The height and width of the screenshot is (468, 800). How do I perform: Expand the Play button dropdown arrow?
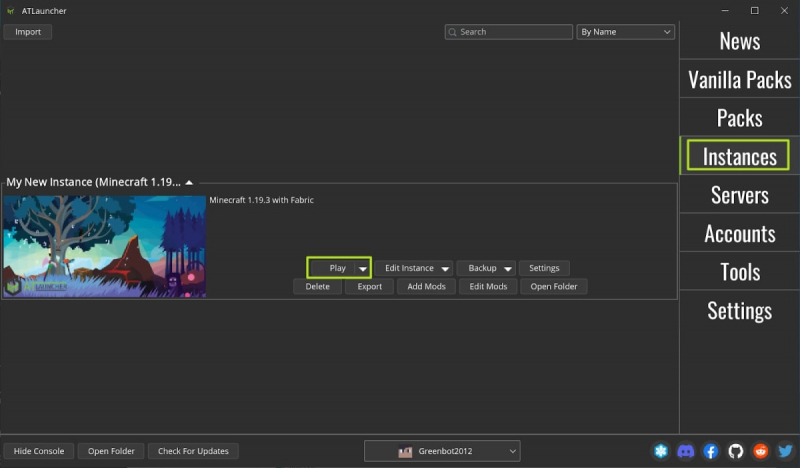point(362,268)
